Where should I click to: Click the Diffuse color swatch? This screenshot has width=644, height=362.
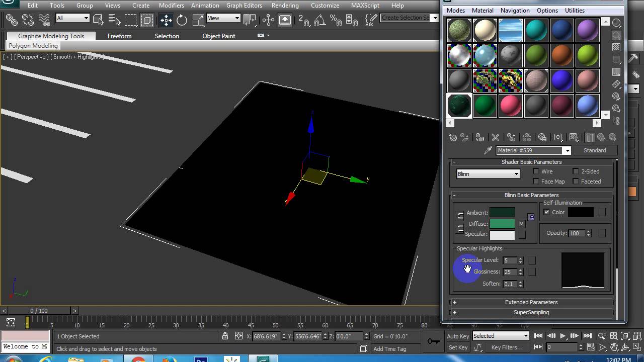(502, 224)
